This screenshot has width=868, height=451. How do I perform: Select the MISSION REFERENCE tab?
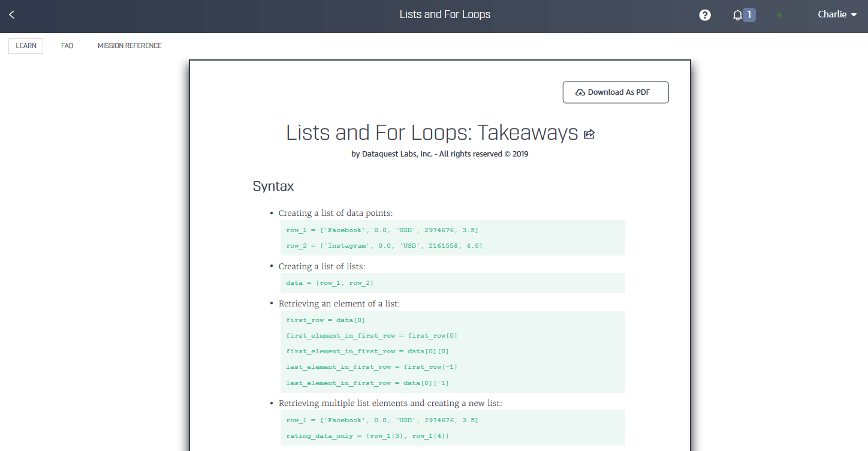point(129,46)
